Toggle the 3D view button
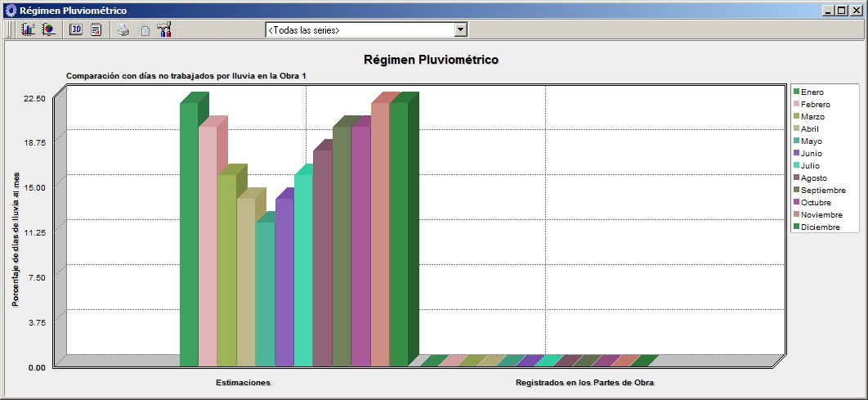Viewport: 868px width, 400px height. (x=76, y=29)
